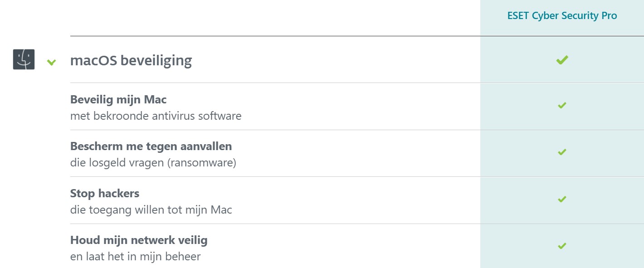
Task: Select the Stop hackers feature title
Action: click(x=105, y=193)
